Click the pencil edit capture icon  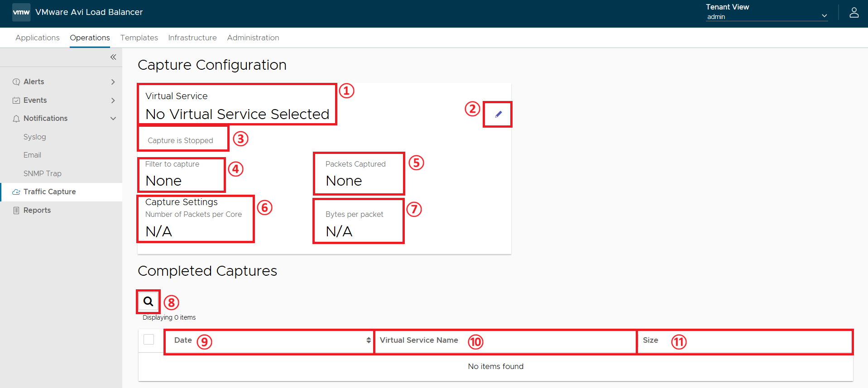click(498, 114)
